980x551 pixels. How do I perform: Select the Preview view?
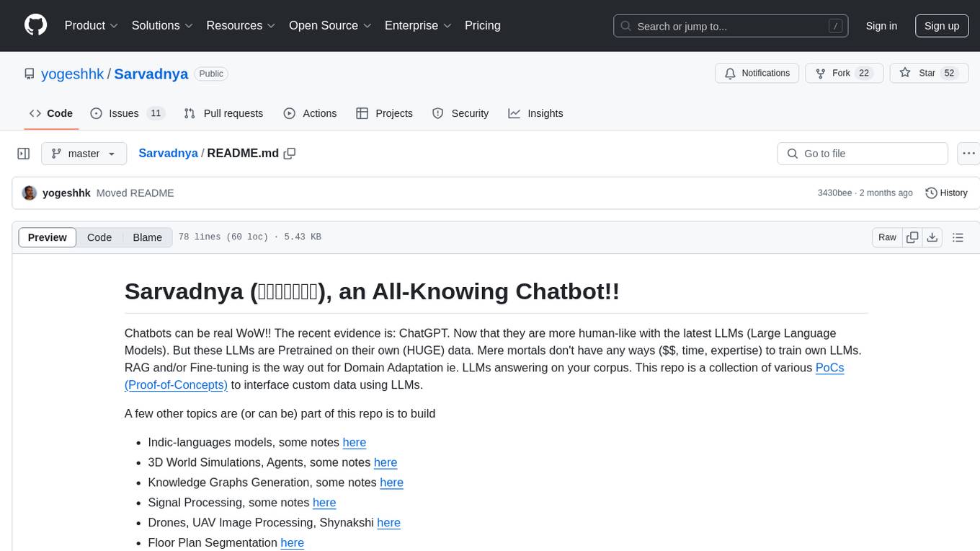48,237
